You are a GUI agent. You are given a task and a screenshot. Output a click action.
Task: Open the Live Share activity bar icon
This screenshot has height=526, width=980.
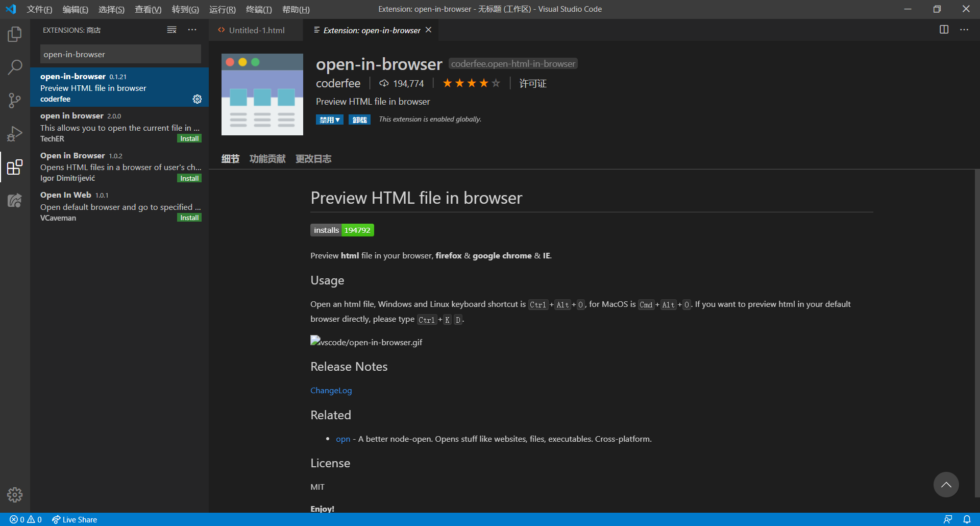click(15, 200)
